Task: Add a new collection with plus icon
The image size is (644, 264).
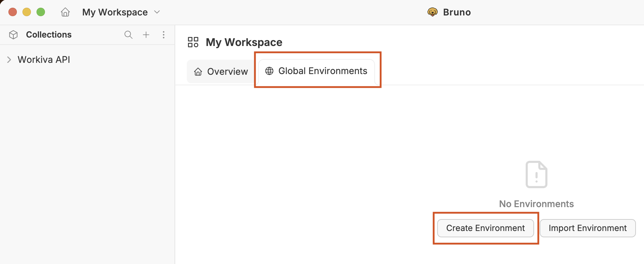Action: (146, 35)
